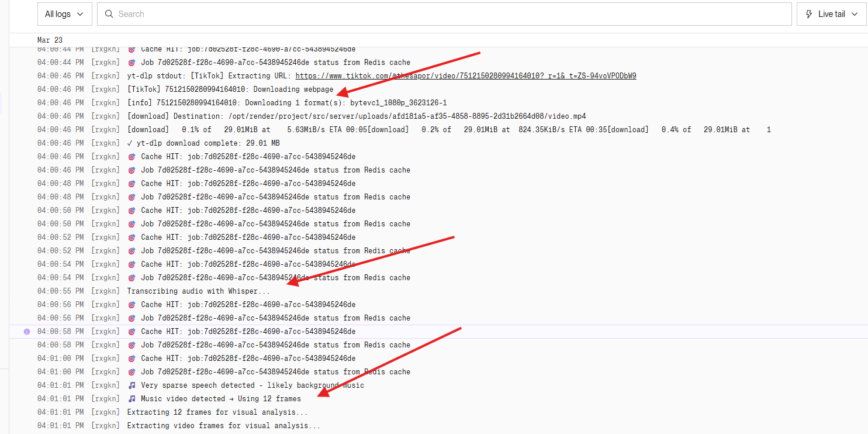Click the lightning bolt icon beside Live tail
868x434 pixels.
(808, 13)
